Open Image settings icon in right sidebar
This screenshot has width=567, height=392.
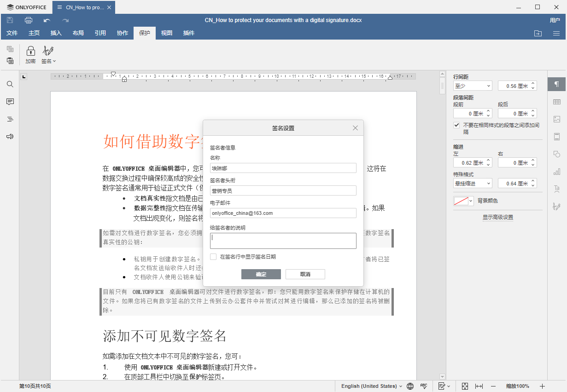[557, 119]
